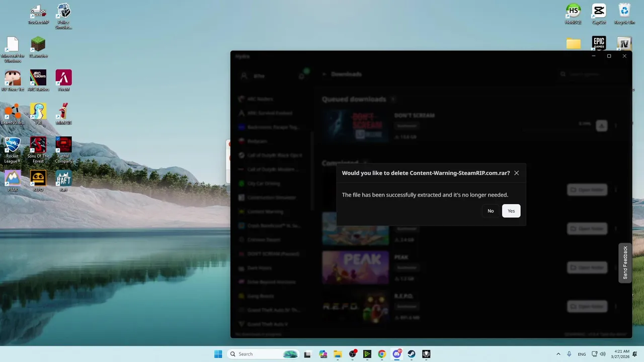644x362 pixels.
Task: Click the taskbar Search box
Action: pyautogui.click(x=263, y=354)
